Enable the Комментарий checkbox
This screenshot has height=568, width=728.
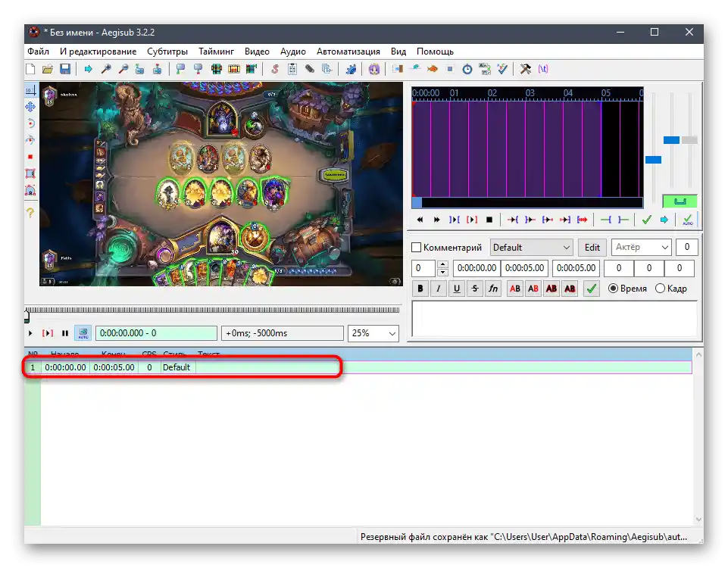point(416,248)
